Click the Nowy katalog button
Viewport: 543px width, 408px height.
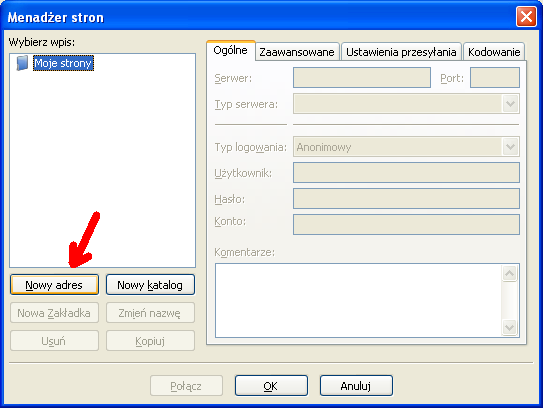(150, 285)
